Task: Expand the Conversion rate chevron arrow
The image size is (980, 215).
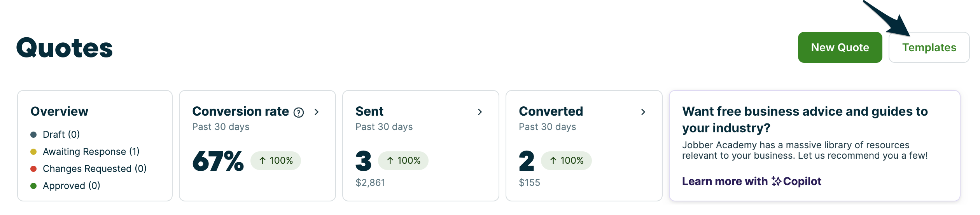Action: click(317, 112)
